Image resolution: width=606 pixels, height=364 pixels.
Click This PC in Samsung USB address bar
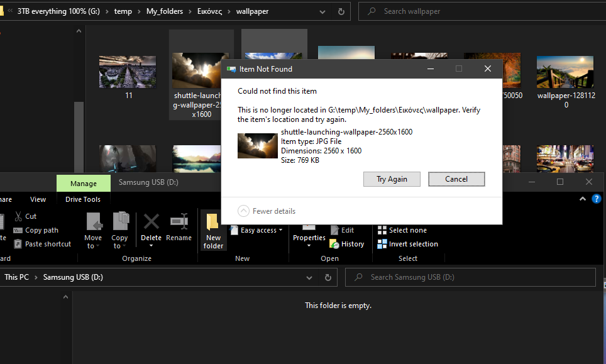pyautogui.click(x=16, y=277)
